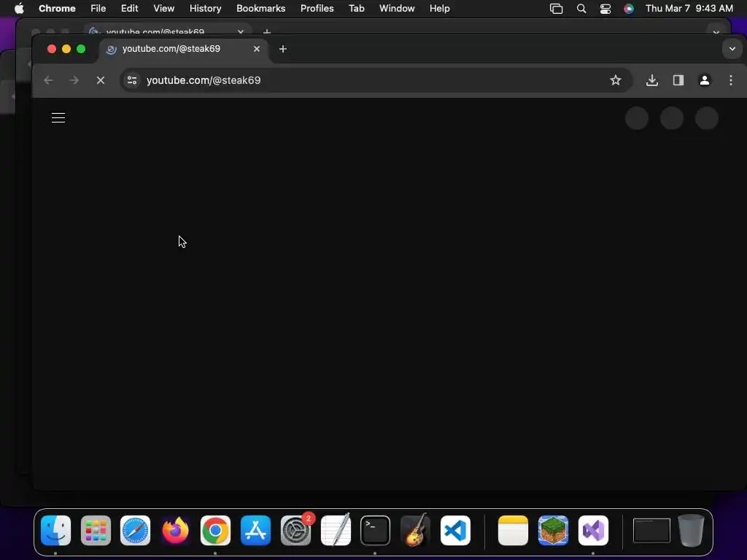Open Spotlight search in menu bar
747x560 pixels.
pos(581,9)
